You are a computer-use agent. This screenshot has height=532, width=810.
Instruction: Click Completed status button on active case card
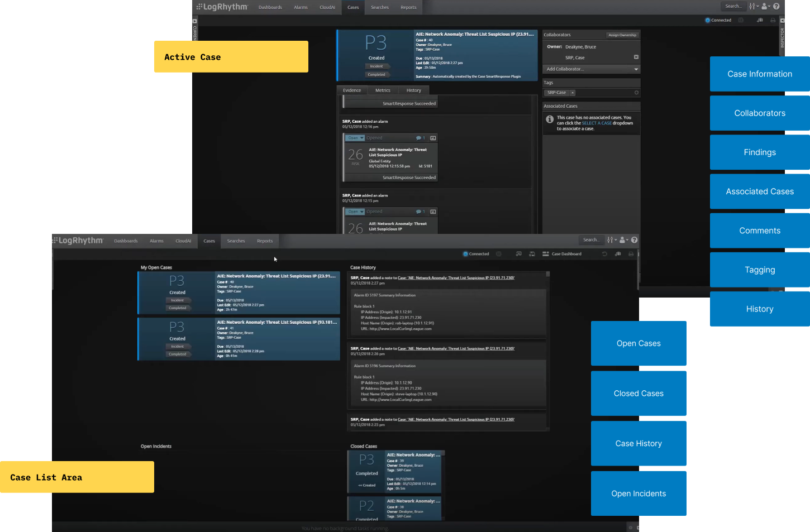tap(377, 75)
